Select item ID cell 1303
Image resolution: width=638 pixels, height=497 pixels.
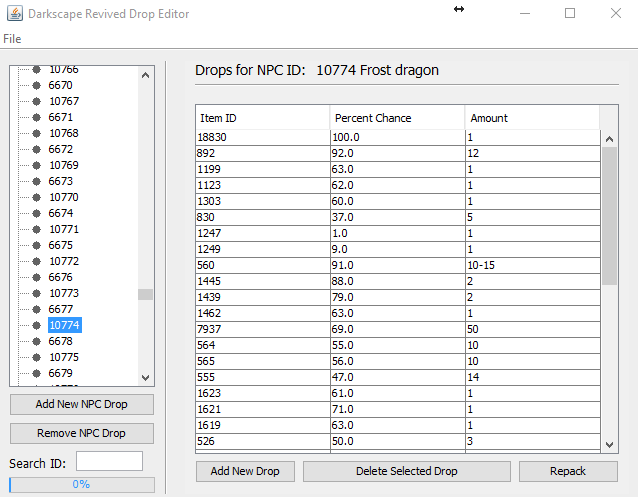[x=263, y=201]
